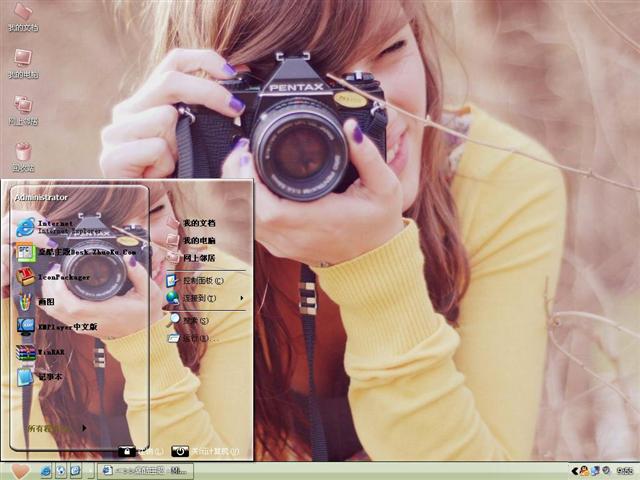Open 网上邻居 in start menu right column
The height and width of the screenshot is (480, 640).
click(x=192, y=258)
